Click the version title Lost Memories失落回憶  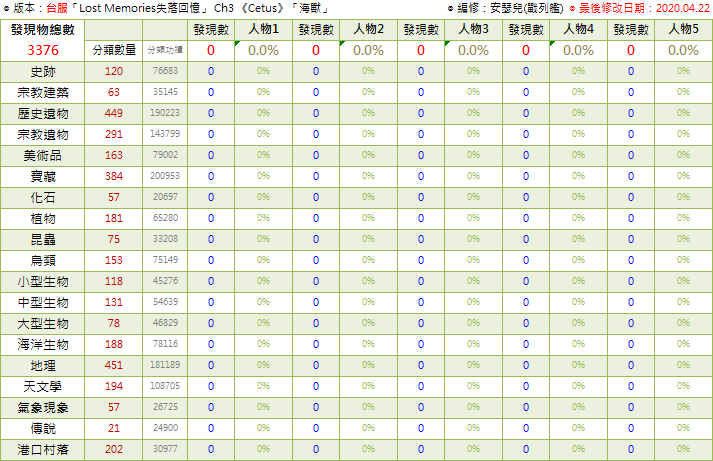tap(140, 8)
